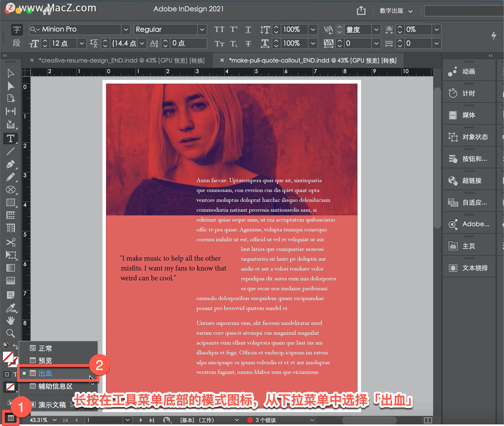This screenshot has height=426, width=504.
Task: Select the Type tool
Action: click(x=11, y=138)
